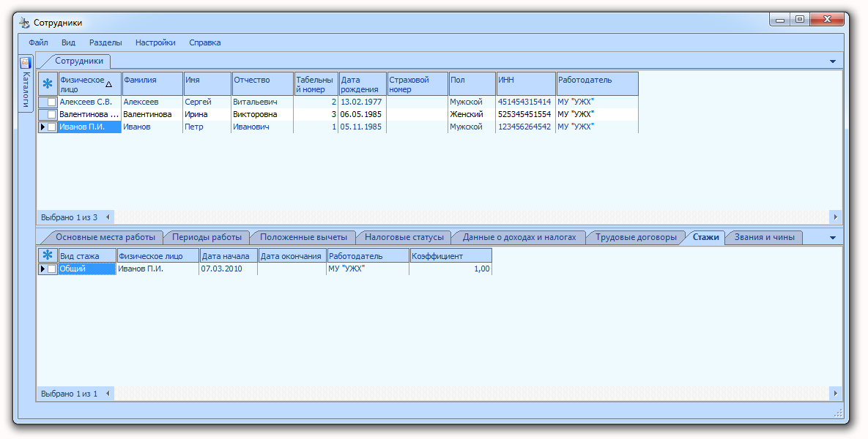Click the asterisk icon in Стажи grid header
This screenshot has height=439, width=868.
[48, 255]
